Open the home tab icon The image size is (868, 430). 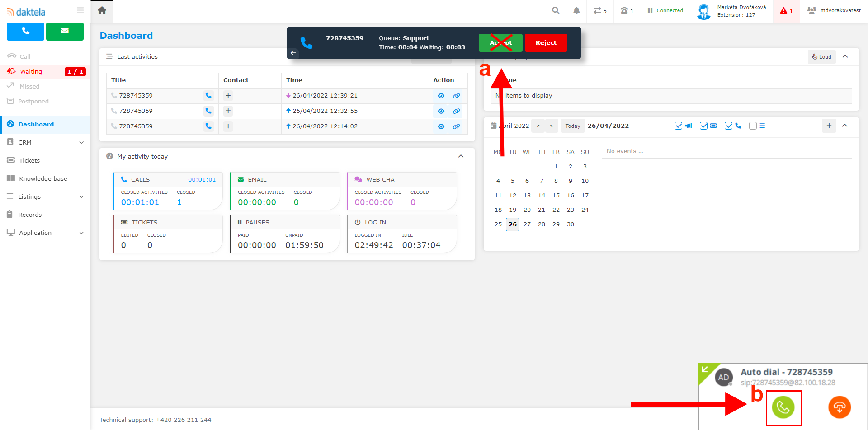click(102, 10)
